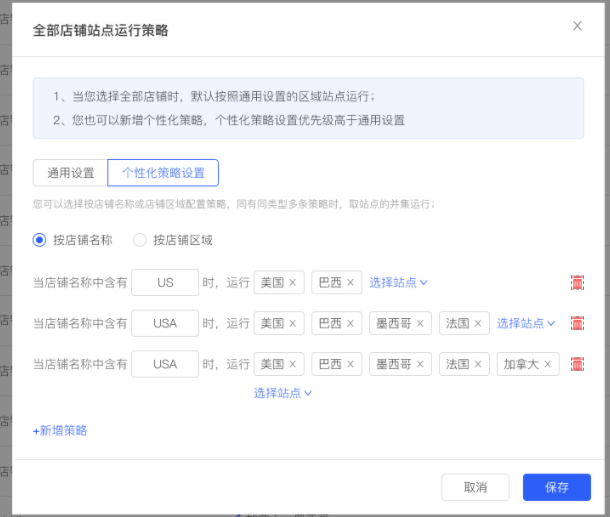Remove 美国 tag from the US row
This screenshot has height=517, width=610.
[x=293, y=282]
